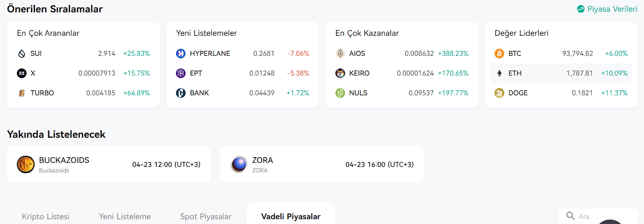644x224 pixels.
Task: Switch to Kripto Listesi tab
Action: (x=45, y=216)
